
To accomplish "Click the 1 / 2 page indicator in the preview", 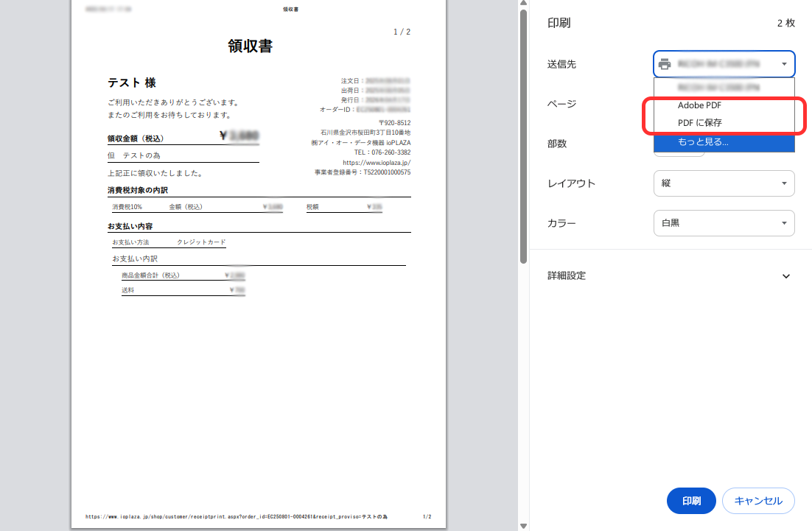I will (x=402, y=32).
